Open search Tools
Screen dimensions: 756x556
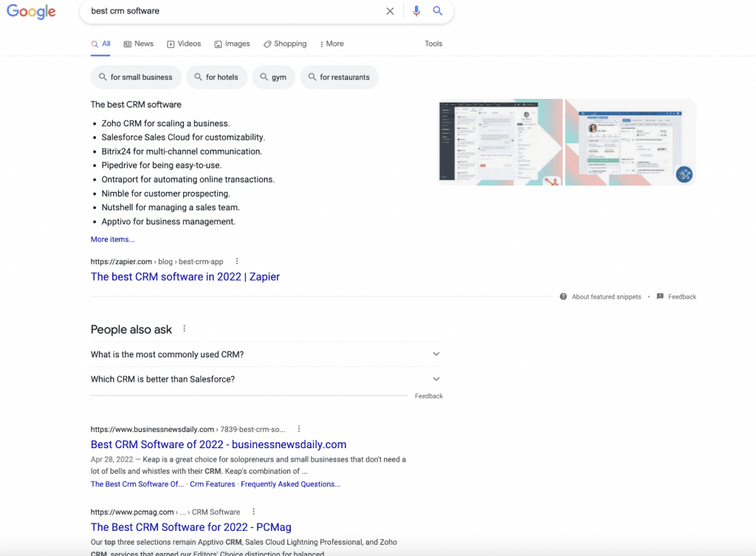tap(433, 44)
